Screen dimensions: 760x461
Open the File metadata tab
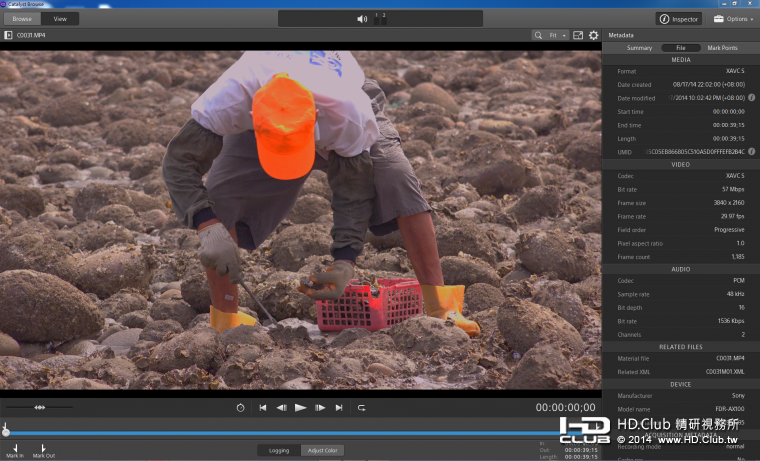[681, 48]
